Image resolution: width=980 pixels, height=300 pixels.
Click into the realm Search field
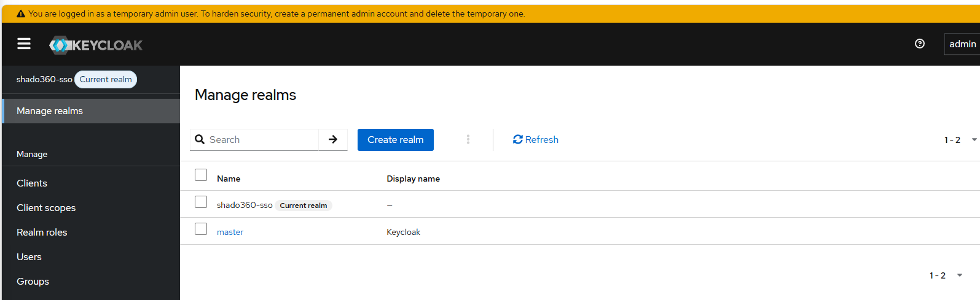[x=262, y=139]
